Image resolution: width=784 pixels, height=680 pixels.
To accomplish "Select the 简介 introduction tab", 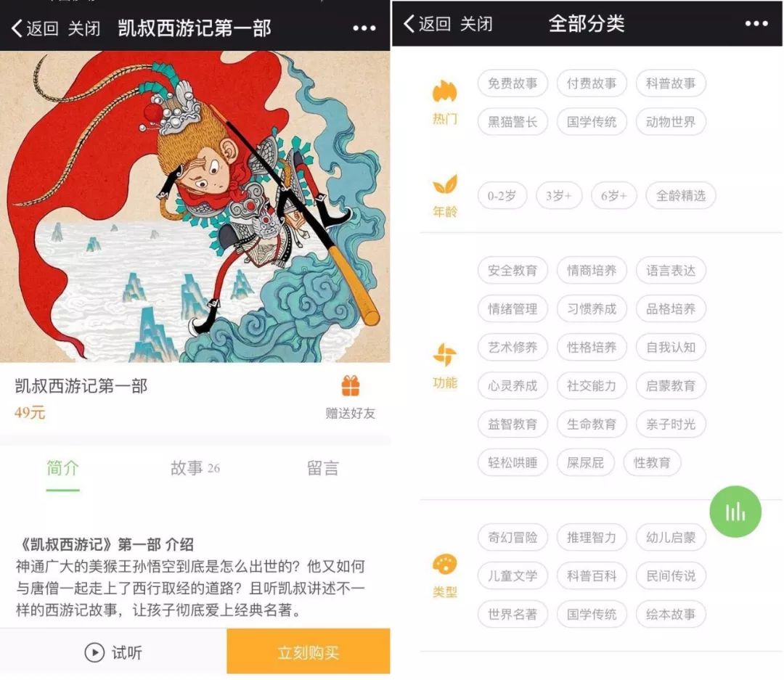I will (63, 469).
